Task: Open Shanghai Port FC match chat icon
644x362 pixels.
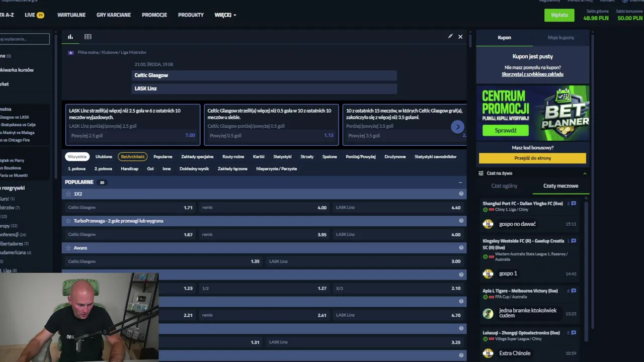Action: point(573,204)
